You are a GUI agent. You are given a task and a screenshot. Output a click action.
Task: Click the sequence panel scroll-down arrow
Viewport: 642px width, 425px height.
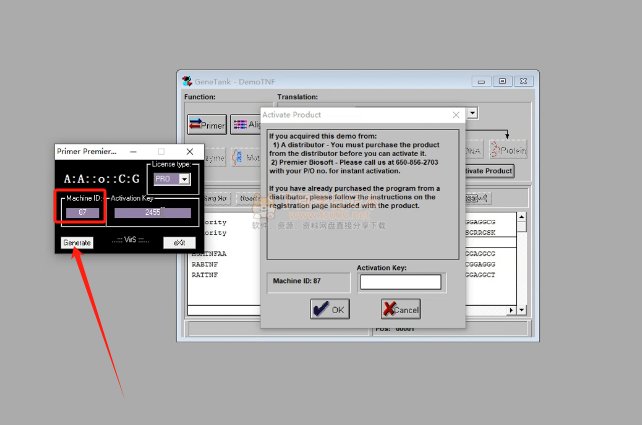521,310
